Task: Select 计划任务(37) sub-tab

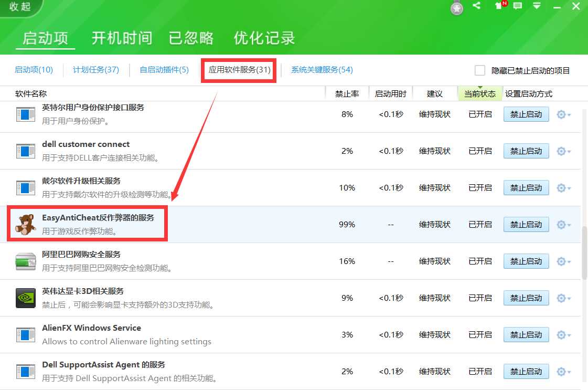Action: (x=96, y=70)
